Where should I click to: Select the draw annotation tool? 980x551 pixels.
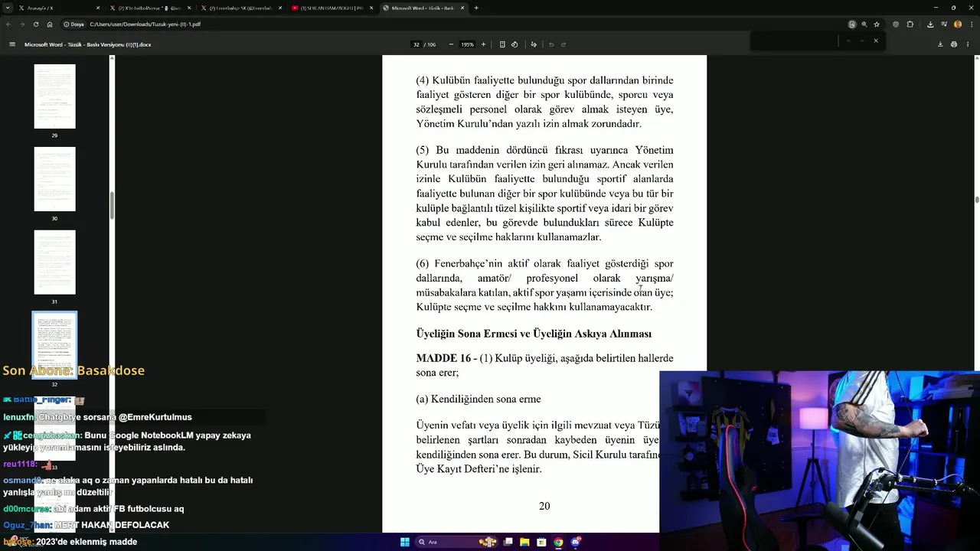[534, 44]
